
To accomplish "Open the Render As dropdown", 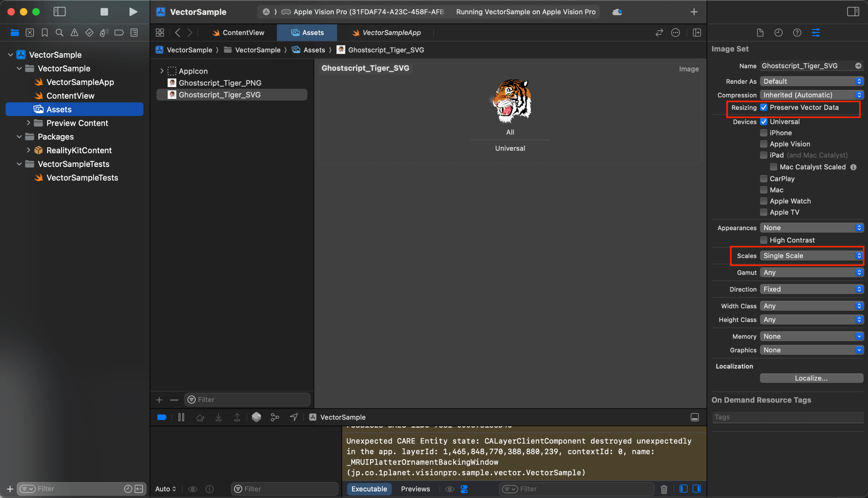I will coord(812,81).
